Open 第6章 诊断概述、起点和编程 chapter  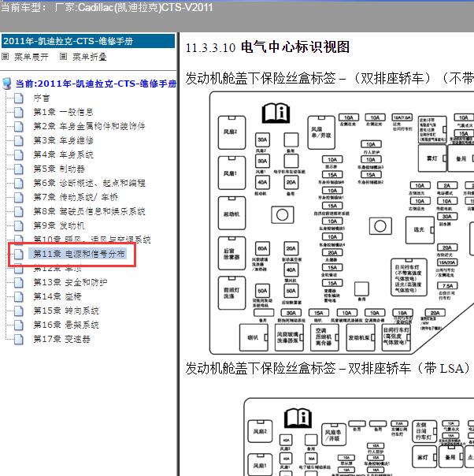(x=90, y=183)
